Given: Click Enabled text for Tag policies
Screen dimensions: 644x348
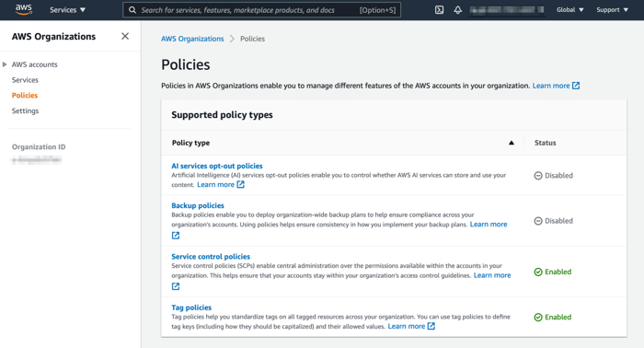Looking at the screenshot, I should 558,318.
